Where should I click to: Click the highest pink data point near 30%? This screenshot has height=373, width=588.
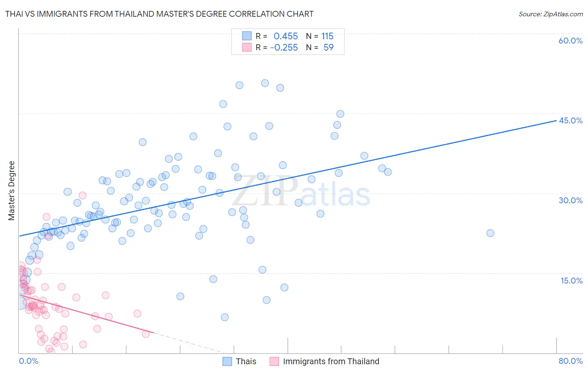pyautogui.click(x=82, y=195)
